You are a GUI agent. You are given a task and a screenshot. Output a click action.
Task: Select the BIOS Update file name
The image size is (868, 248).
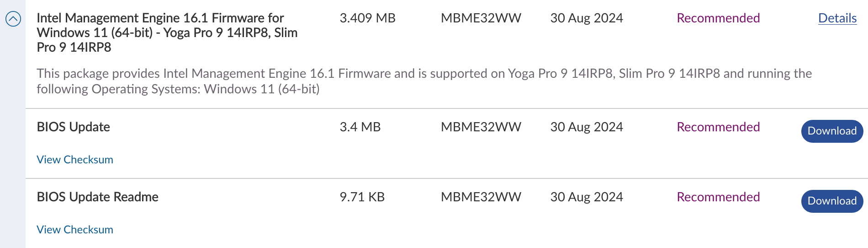(73, 127)
